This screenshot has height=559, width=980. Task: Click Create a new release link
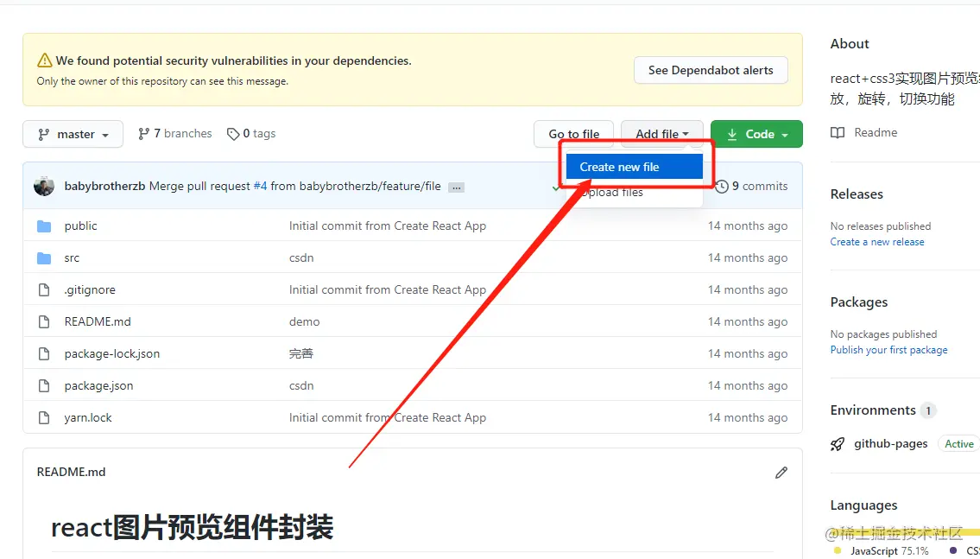click(x=877, y=242)
